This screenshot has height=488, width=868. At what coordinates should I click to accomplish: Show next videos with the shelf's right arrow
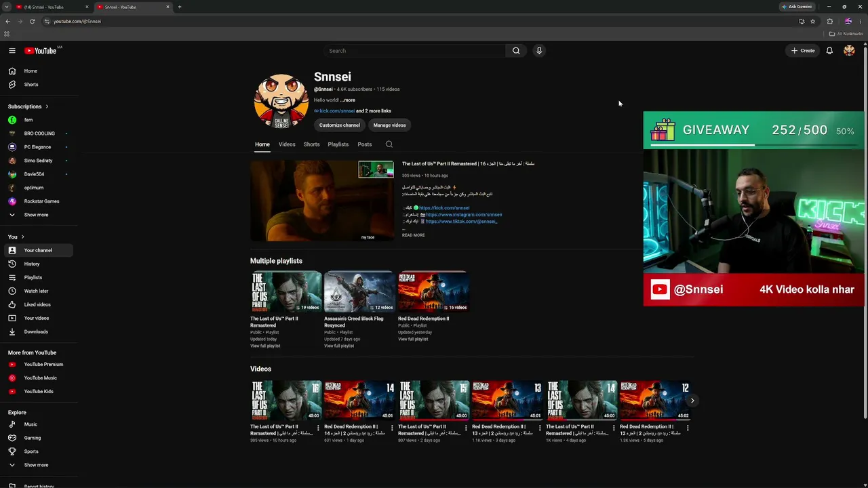(692, 401)
